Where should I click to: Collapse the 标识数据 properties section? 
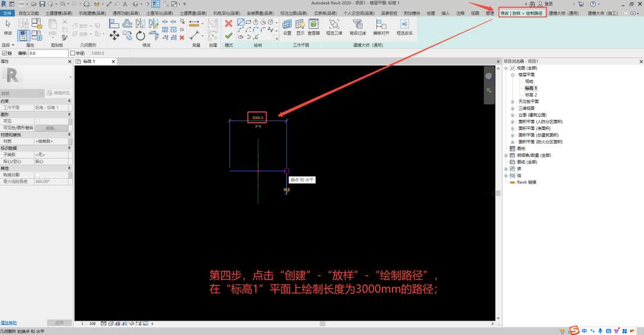(69, 148)
